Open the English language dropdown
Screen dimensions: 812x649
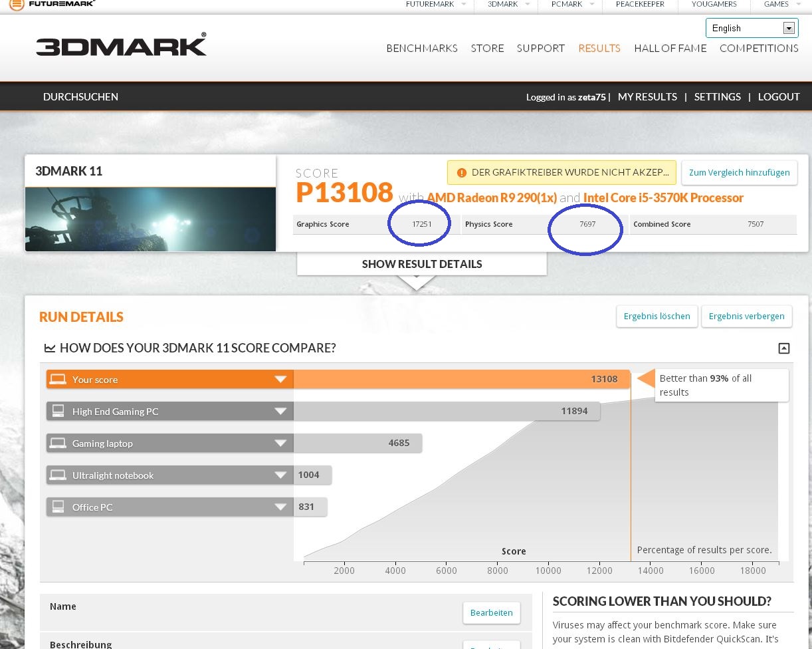tap(752, 28)
